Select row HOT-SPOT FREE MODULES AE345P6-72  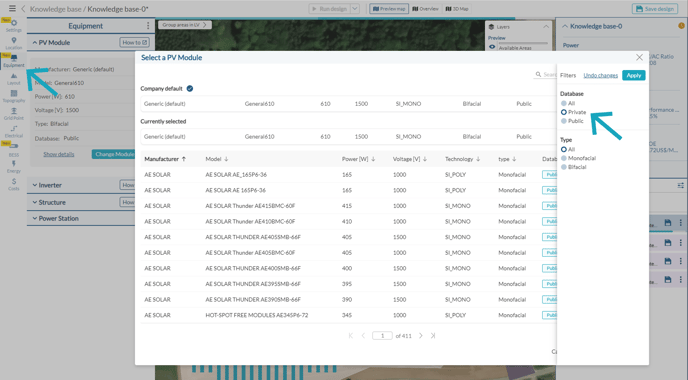click(x=348, y=315)
